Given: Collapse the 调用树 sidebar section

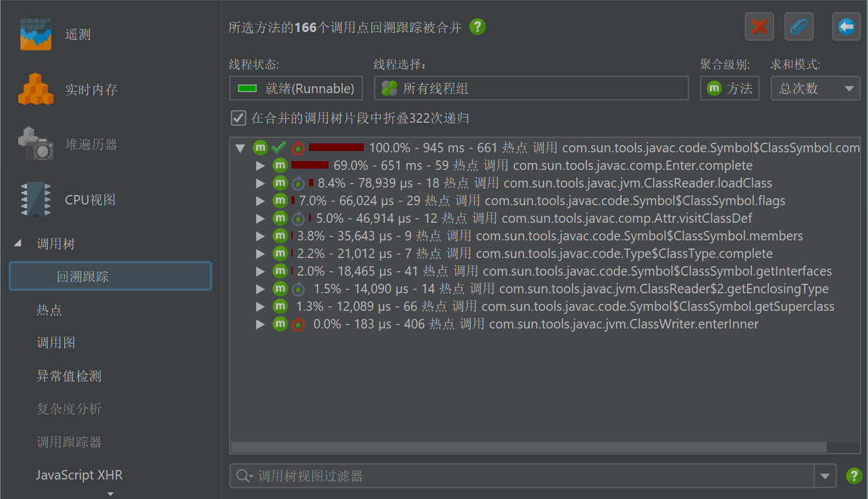Looking at the screenshot, I should tap(18, 243).
